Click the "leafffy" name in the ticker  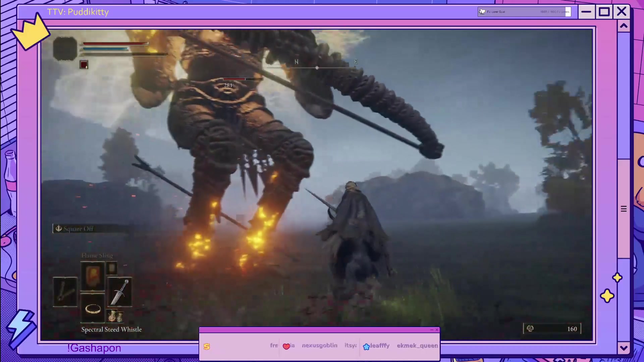pos(380,346)
